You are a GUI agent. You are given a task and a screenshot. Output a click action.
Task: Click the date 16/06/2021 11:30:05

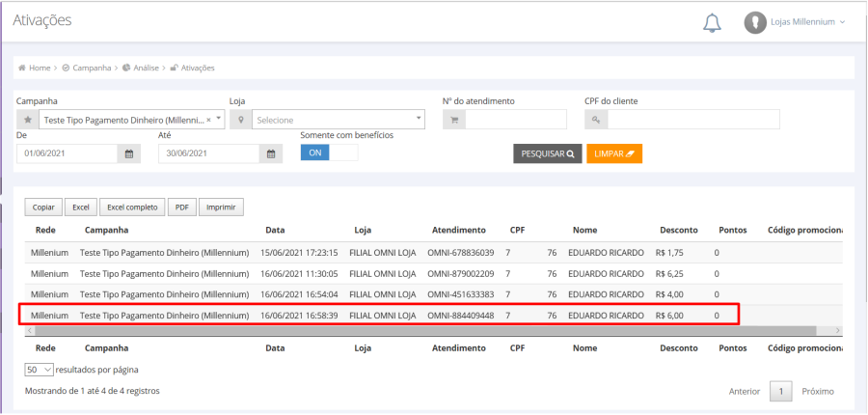point(299,274)
